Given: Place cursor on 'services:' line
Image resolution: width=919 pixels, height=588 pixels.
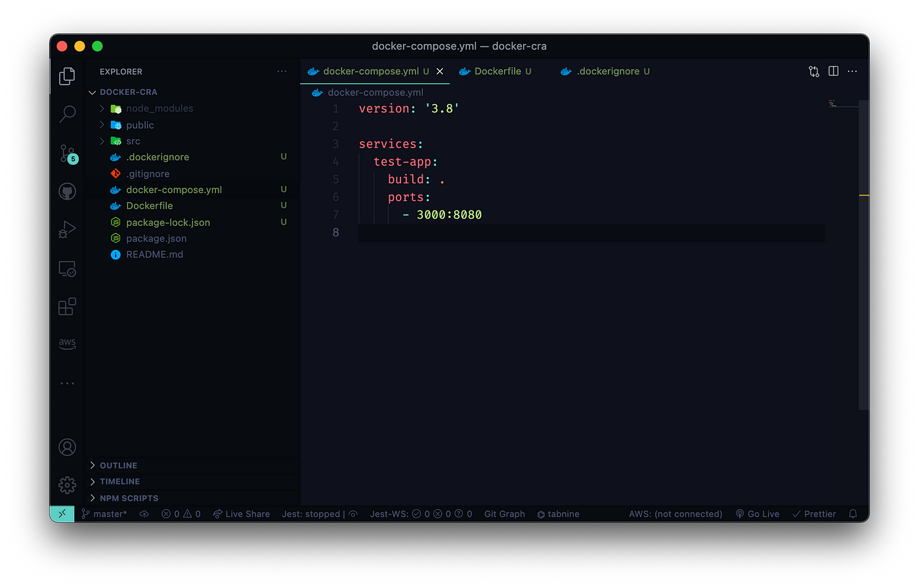Looking at the screenshot, I should point(391,144).
